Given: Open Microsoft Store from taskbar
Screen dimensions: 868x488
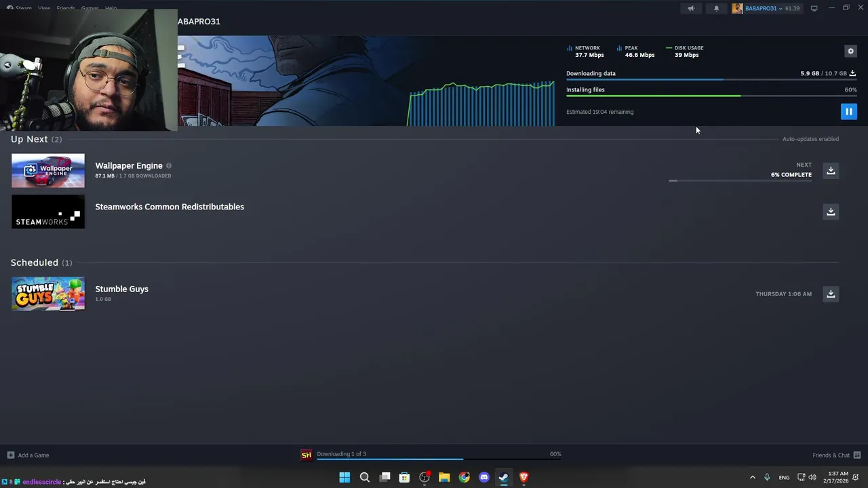Looking at the screenshot, I should (404, 478).
